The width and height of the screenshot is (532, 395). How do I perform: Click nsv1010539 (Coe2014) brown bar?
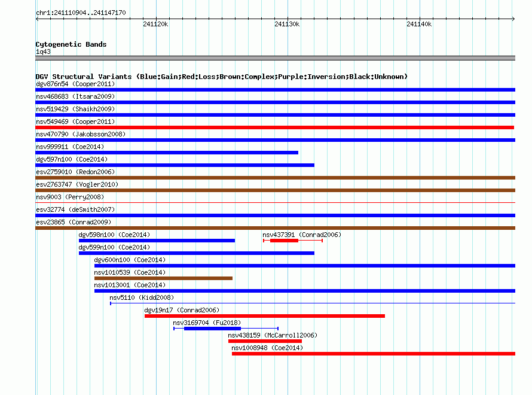coord(163,278)
